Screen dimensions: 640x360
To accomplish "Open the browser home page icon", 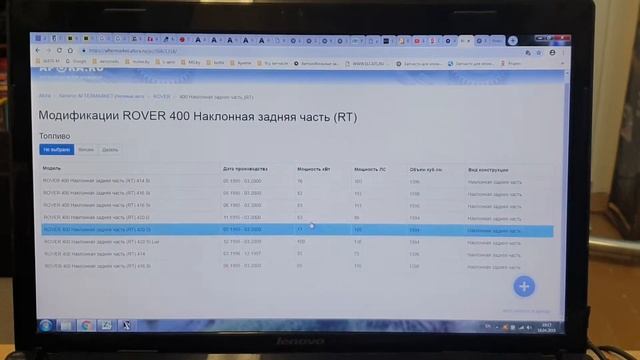I will click(70, 50).
